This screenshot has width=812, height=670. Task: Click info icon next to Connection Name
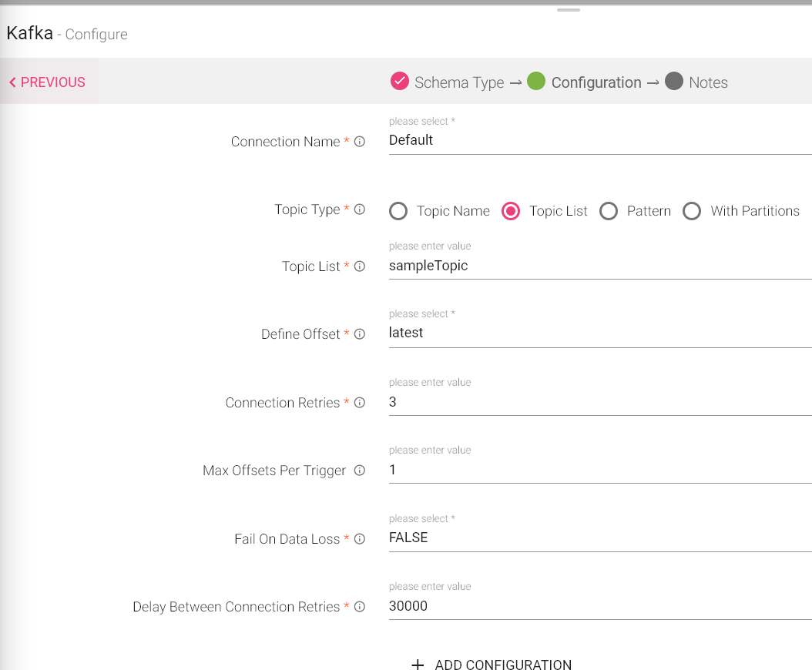click(x=359, y=142)
